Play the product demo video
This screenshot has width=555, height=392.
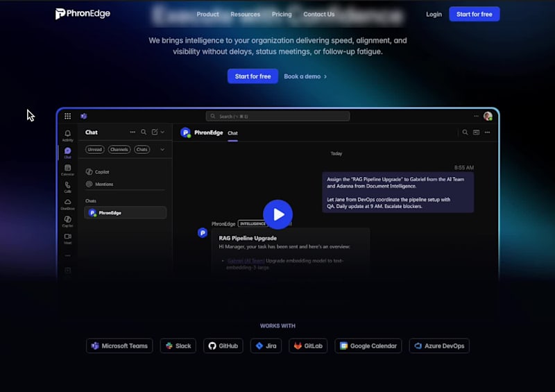point(278,214)
